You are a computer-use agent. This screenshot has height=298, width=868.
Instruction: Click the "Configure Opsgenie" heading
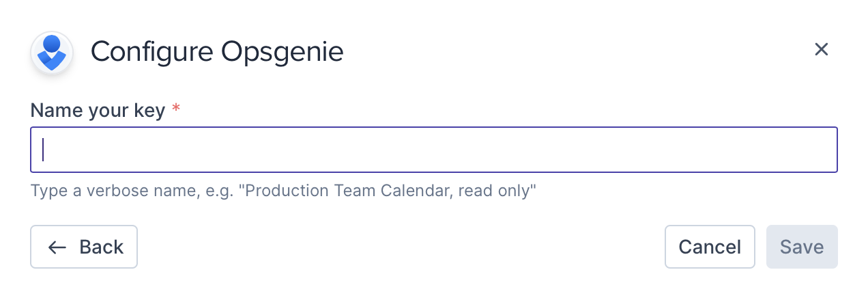[217, 51]
